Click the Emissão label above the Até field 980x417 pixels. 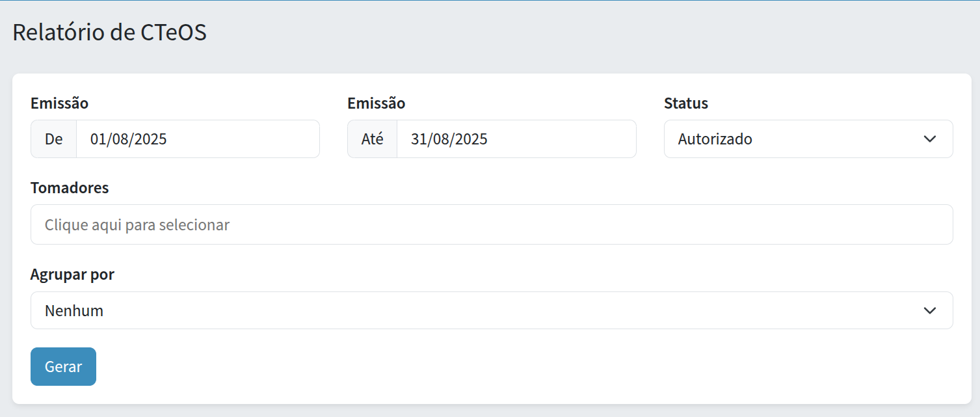point(376,103)
